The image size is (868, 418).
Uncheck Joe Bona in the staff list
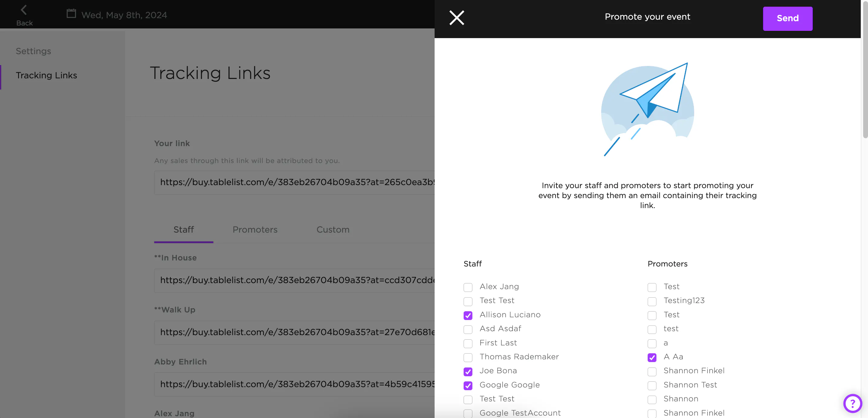(x=468, y=371)
